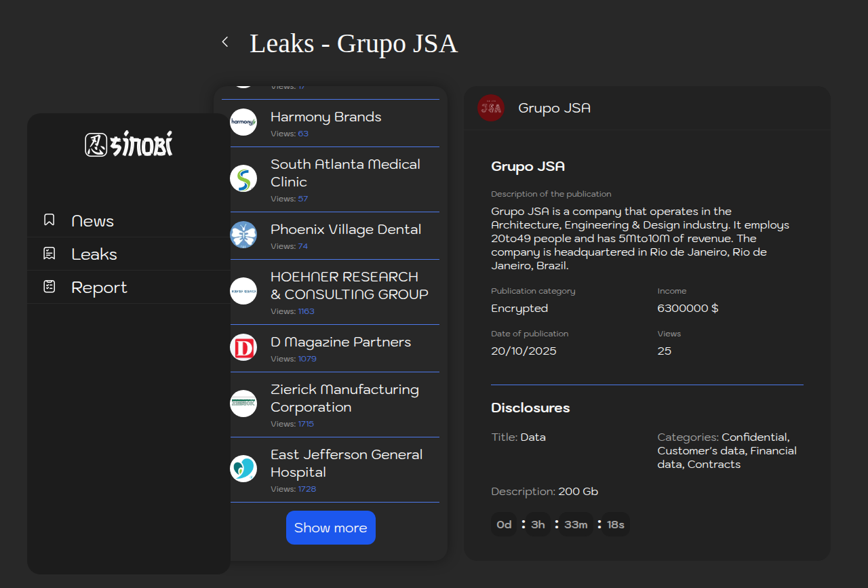Select the Zierick Manufacturing Corporation entry

click(344, 398)
